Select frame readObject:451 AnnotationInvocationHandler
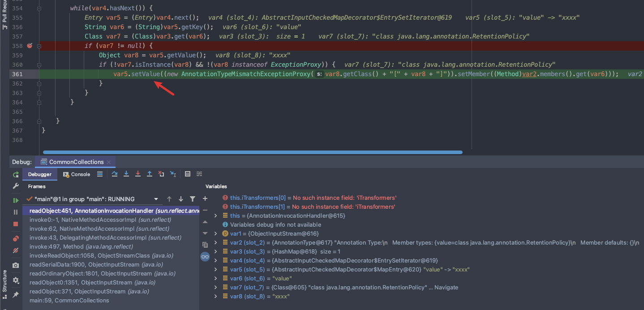The width and height of the screenshot is (644, 310). coord(111,211)
